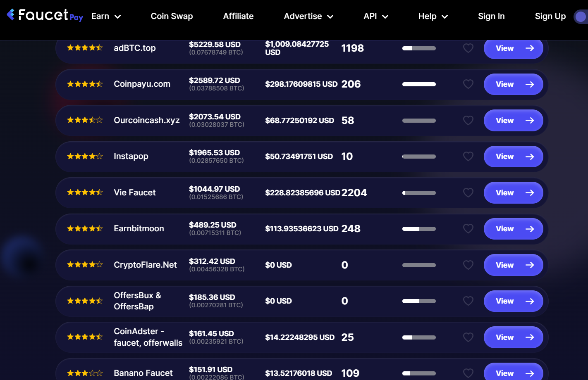View the Instapop faucet
Viewport: 588px width, 380px height.
pos(514,157)
